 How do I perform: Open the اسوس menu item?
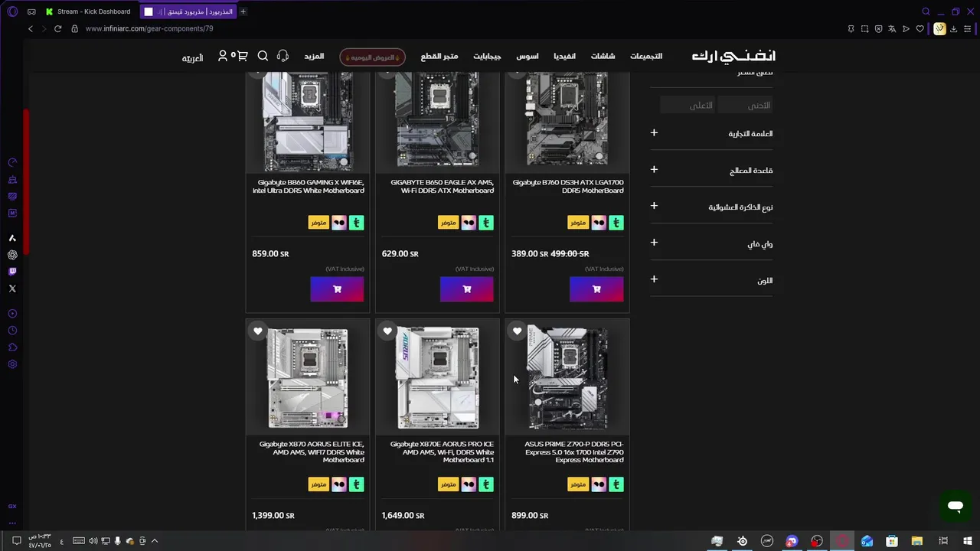pyautogui.click(x=527, y=56)
